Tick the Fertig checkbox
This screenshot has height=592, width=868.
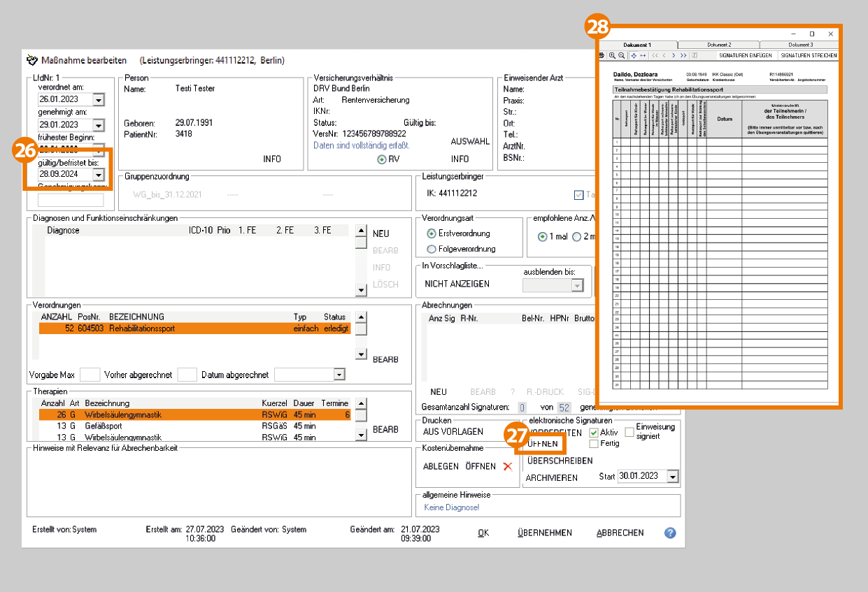pyautogui.click(x=594, y=444)
